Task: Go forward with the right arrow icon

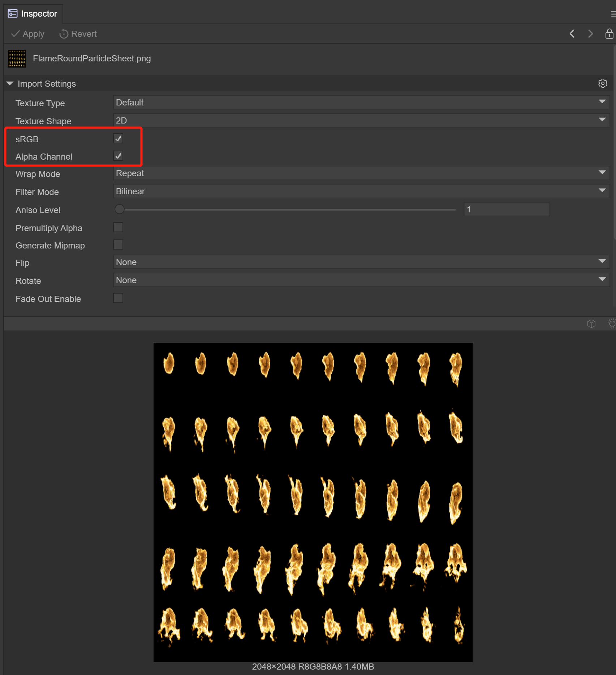Action: tap(590, 34)
